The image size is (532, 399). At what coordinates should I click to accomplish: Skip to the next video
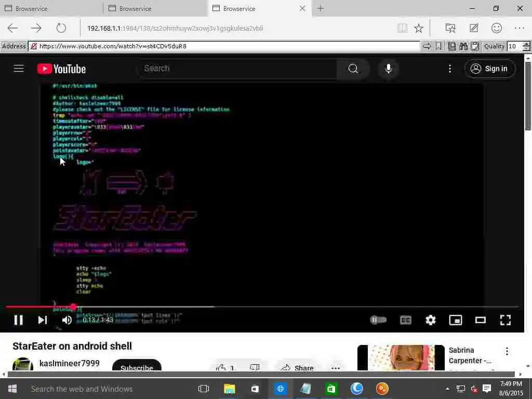pyautogui.click(x=43, y=320)
